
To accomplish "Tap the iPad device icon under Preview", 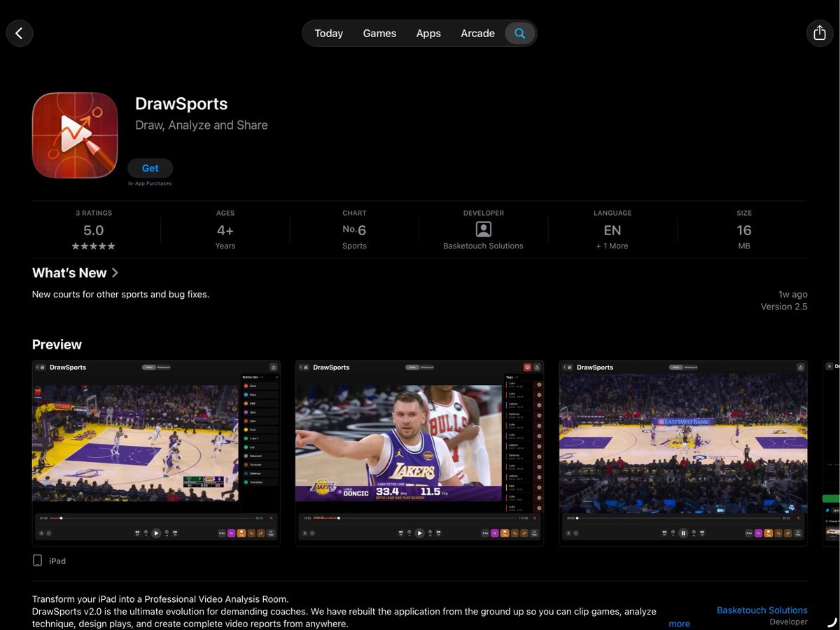I will click(38, 561).
